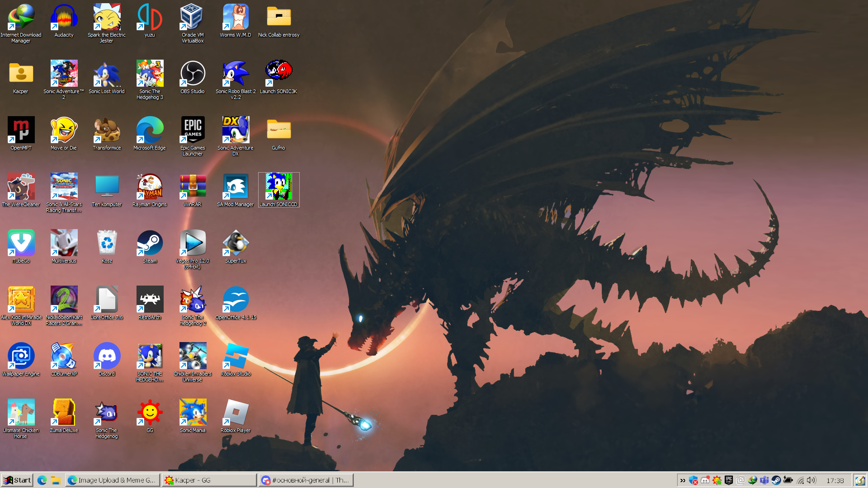The width and height of the screenshot is (868, 488).
Task: Open iTubeGo shortcut
Action: pos(21,247)
